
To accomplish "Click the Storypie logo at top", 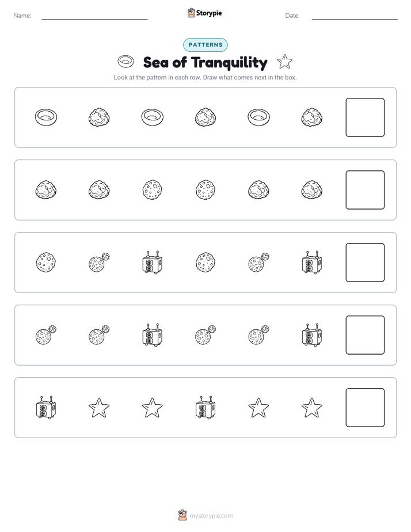I will tap(204, 13).
